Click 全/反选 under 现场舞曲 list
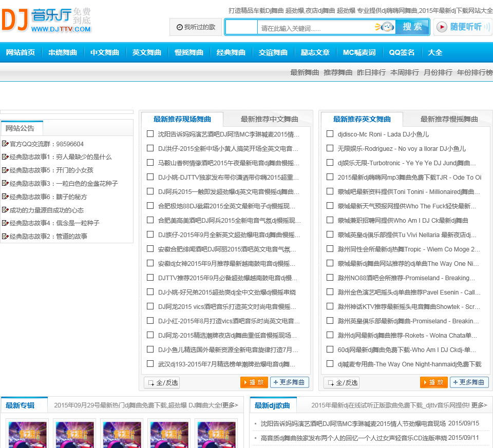The height and width of the screenshot is (448, 493). 162,382
